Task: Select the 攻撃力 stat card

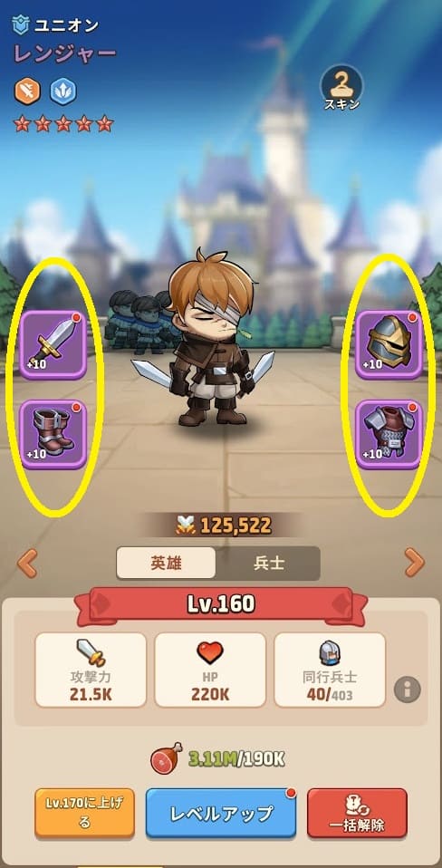Action: 91,670
